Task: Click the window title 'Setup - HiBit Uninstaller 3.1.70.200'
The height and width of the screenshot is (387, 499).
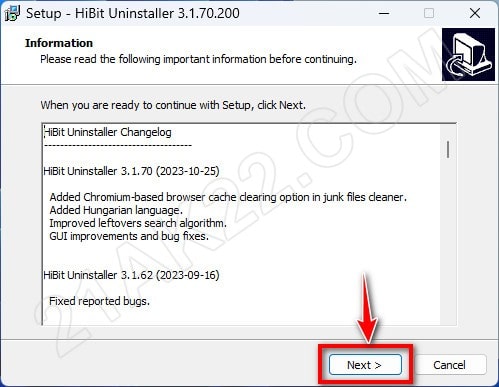Action: coord(133,13)
